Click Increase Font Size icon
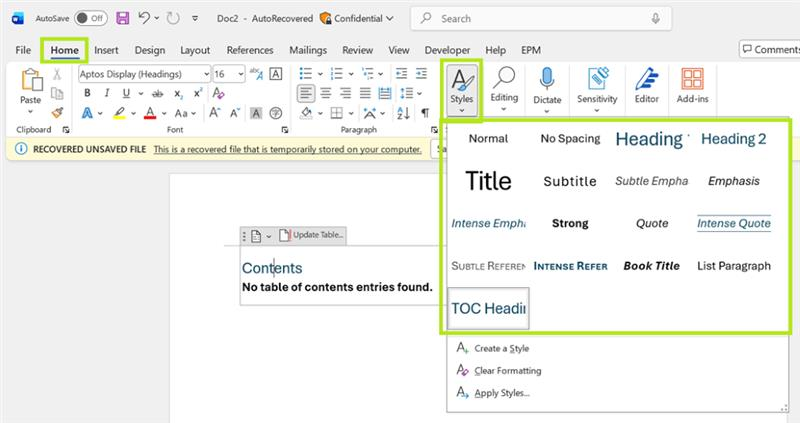 pos(214,113)
